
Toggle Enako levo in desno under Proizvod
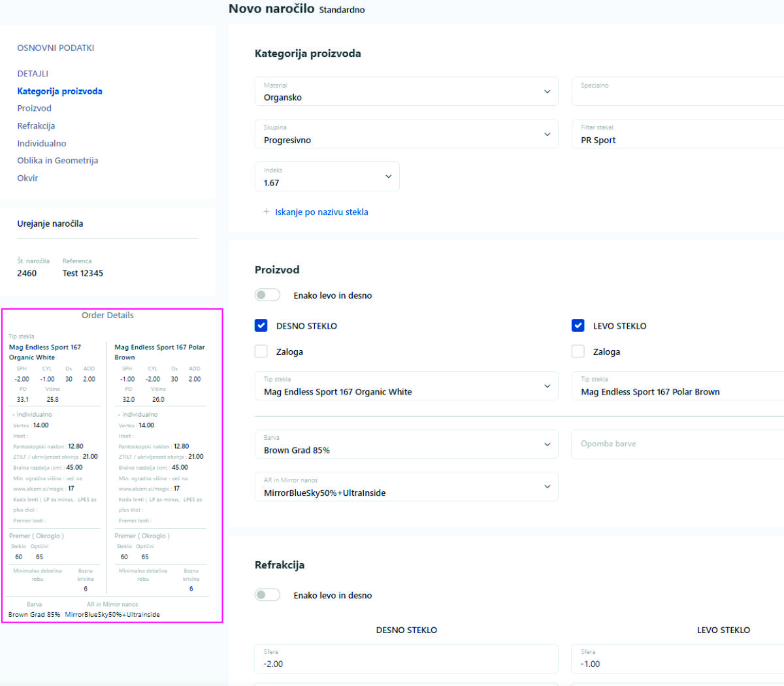[x=267, y=295]
